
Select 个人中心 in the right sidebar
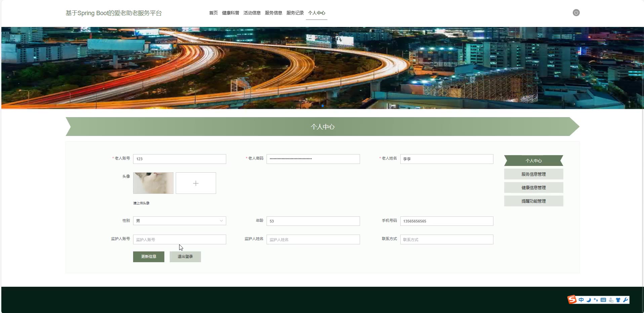click(x=533, y=161)
